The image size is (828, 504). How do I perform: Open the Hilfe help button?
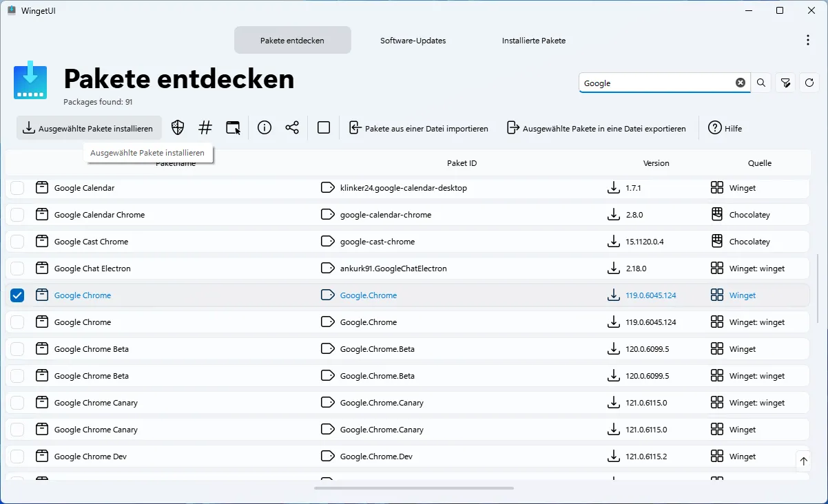[x=725, y=128]
